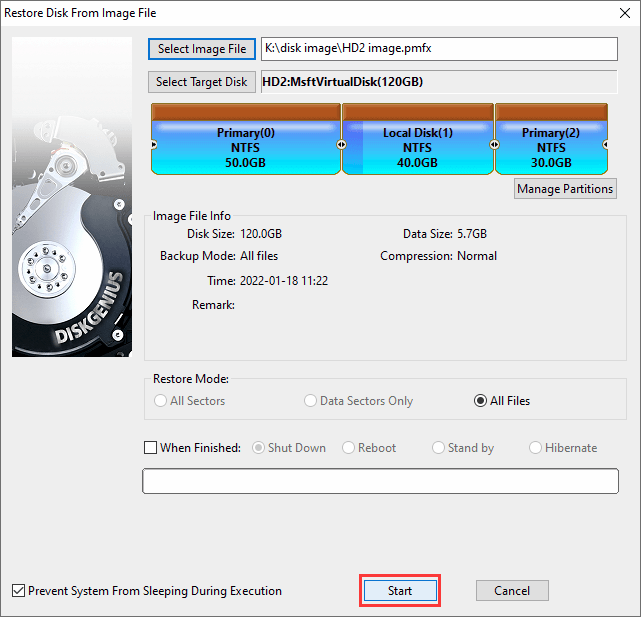Select the Shut Down option
Screen dimensions: 641x617
point(259,448)
